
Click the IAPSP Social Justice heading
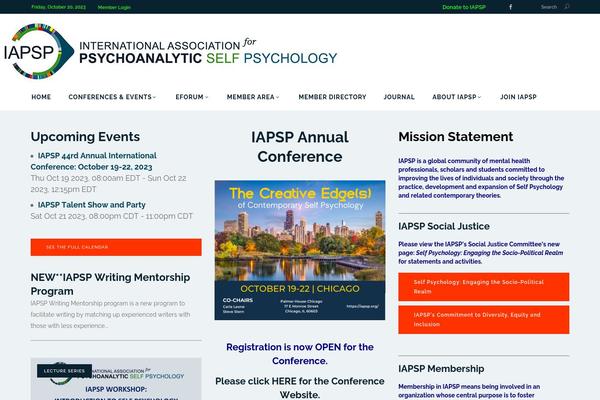pyautogui.click(x=444, y=226)
